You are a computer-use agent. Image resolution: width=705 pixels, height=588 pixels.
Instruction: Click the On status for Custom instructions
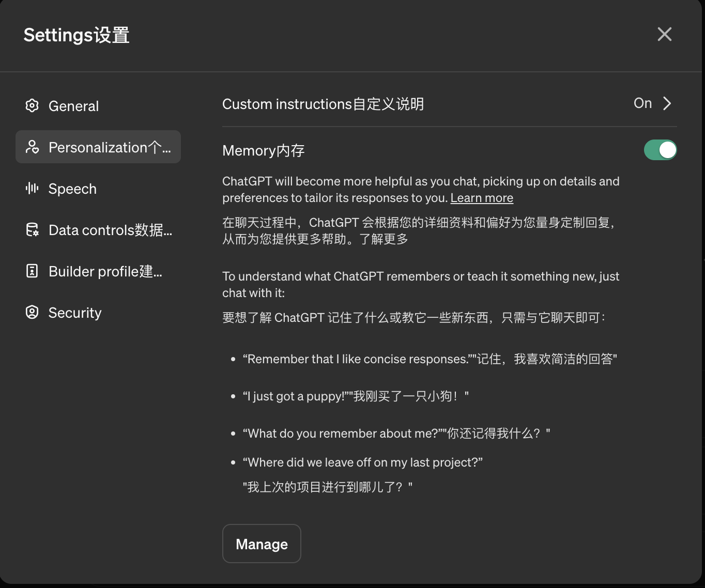(642, 103)
